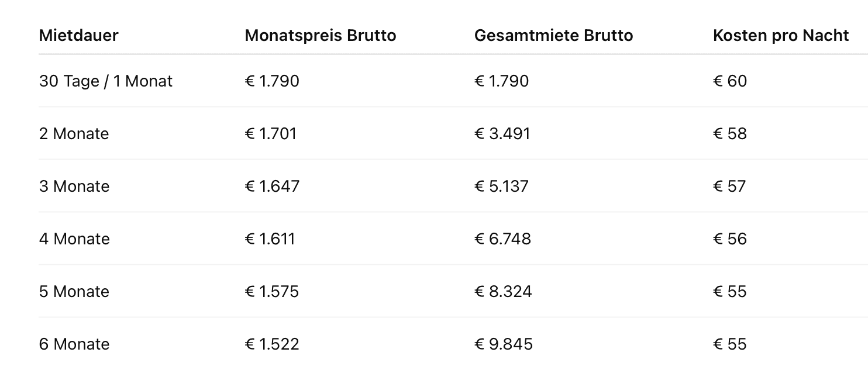Click the € 8.324 total rent cell
The height and width of the screenshot is (380, 868).
tap(503, 292)
